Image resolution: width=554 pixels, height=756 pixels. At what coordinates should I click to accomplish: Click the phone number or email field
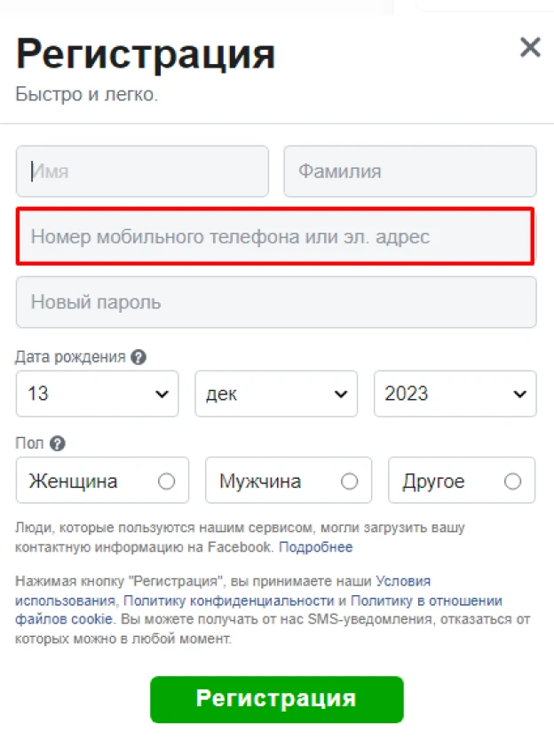pyautogui.click(x=275, y=236)
